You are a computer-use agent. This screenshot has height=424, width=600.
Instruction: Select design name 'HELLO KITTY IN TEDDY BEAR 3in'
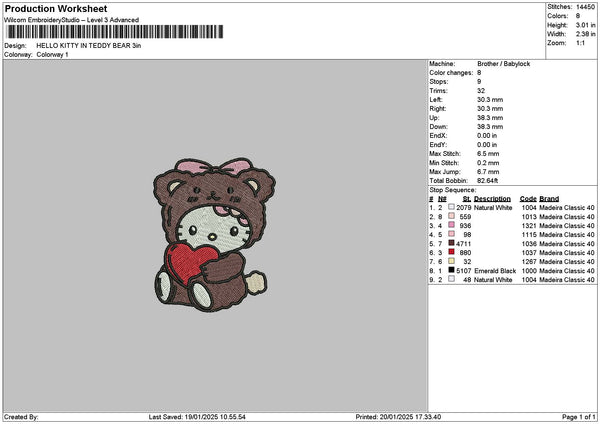click(89, 46)
